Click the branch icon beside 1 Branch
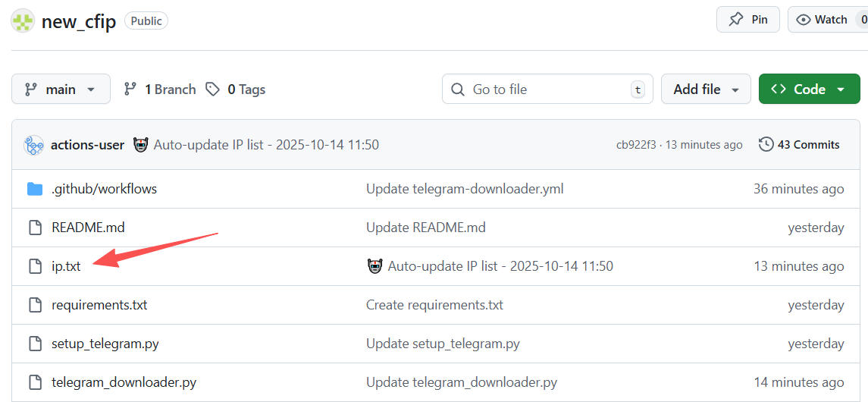 click(130, 90)
